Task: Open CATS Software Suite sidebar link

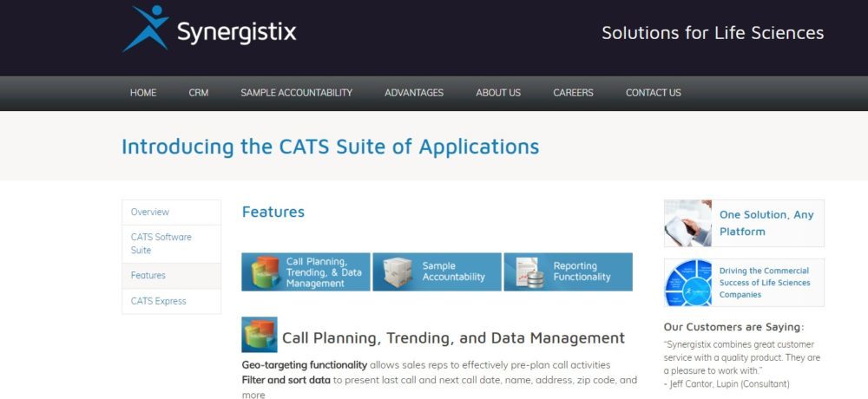Action: pyautogui.click(x=161, y=244)
